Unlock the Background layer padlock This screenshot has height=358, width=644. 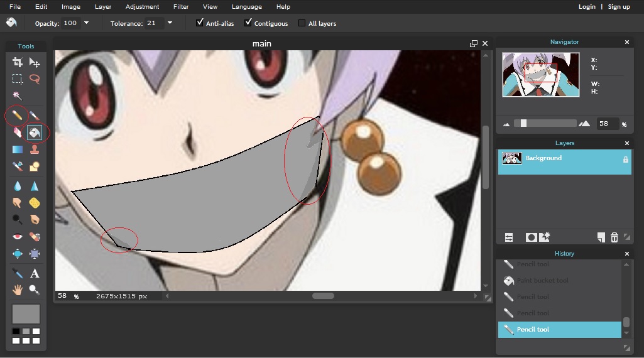[x=626, y=160]
